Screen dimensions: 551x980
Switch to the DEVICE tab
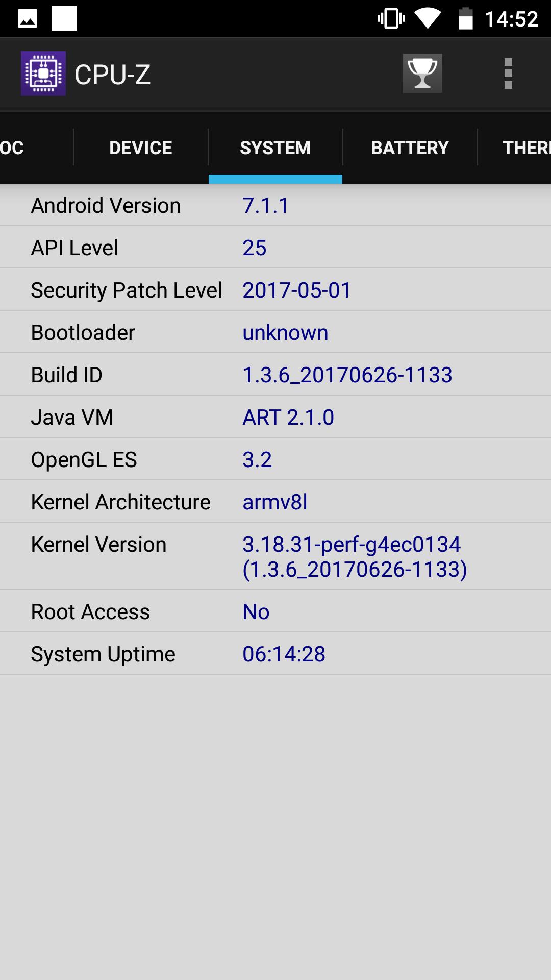coord(141,148)
